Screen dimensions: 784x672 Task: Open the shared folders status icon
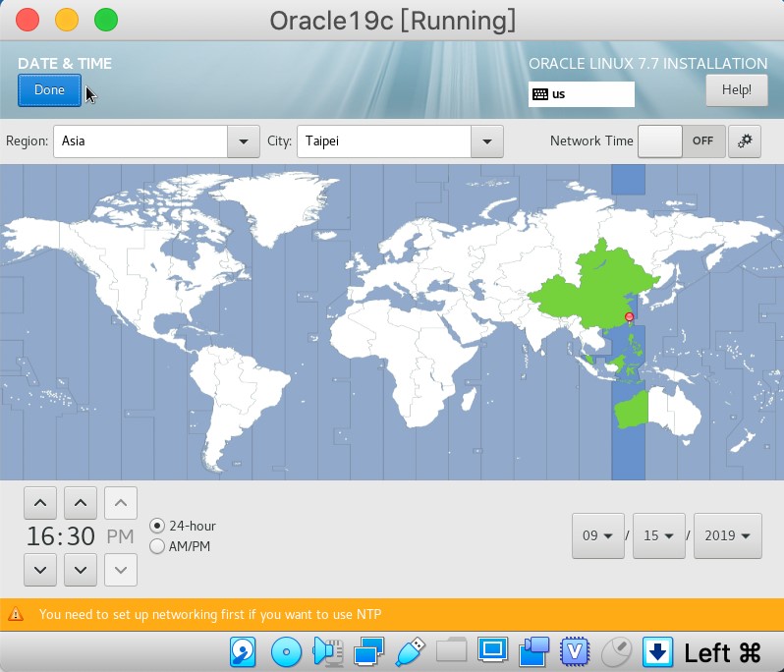452,650
